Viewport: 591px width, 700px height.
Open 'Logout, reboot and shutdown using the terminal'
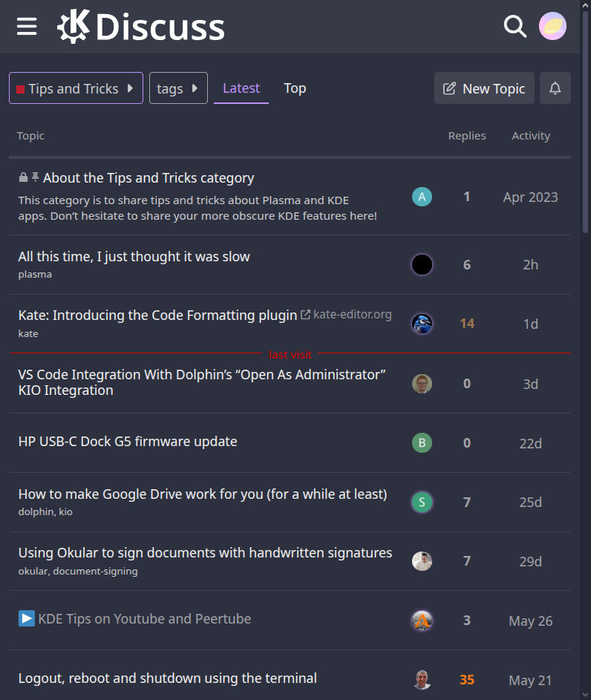tap(167, 678)
